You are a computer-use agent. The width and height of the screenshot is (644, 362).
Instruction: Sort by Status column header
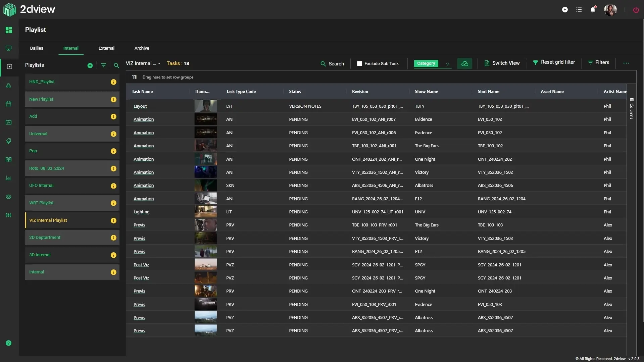click(x=295, y=92)
